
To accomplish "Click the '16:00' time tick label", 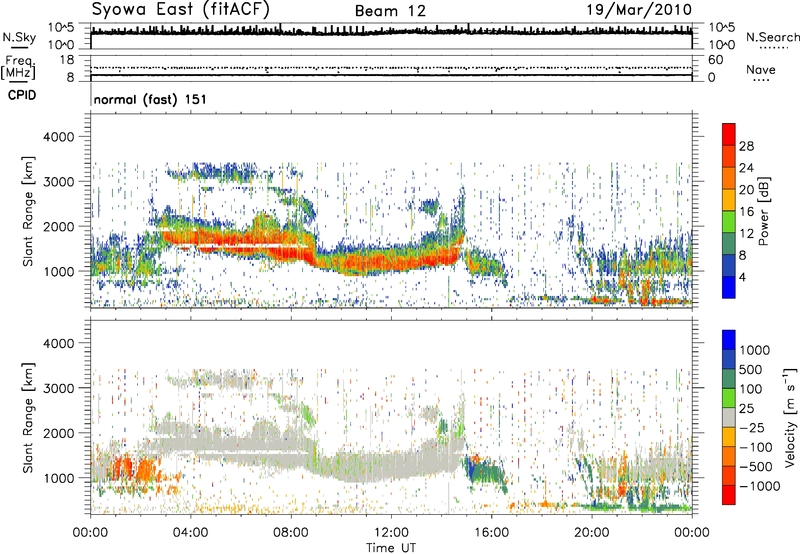I will point(491,533).
